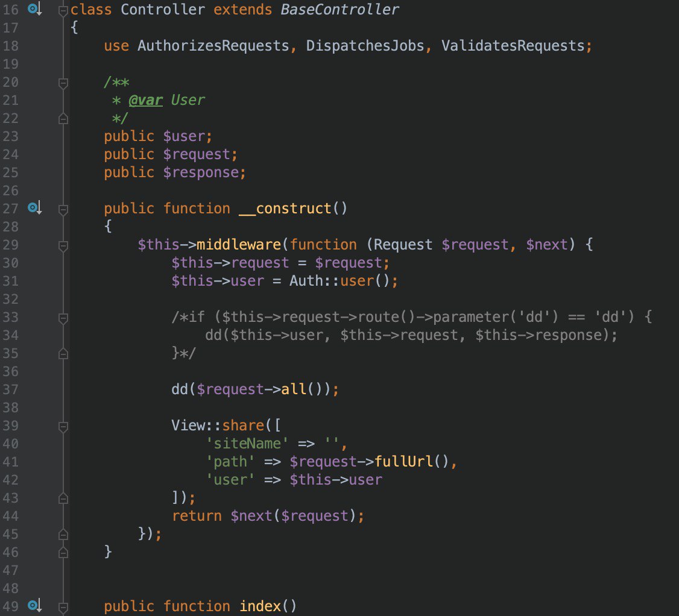Image resolution: width=679 pixels, height=616 pixels.
Task: Click the override gutter icon on line 16
Action: pyautogui.click(x=34, y=8)
